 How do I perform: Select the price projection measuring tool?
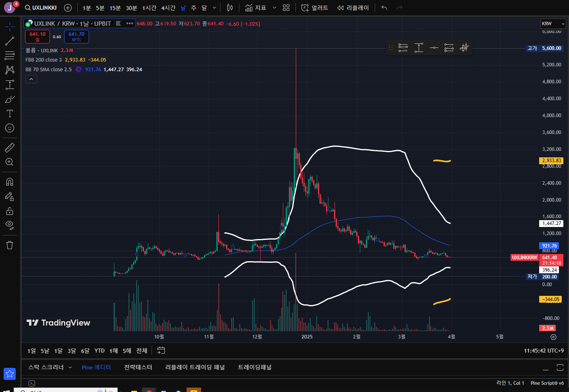coord(10,85)
